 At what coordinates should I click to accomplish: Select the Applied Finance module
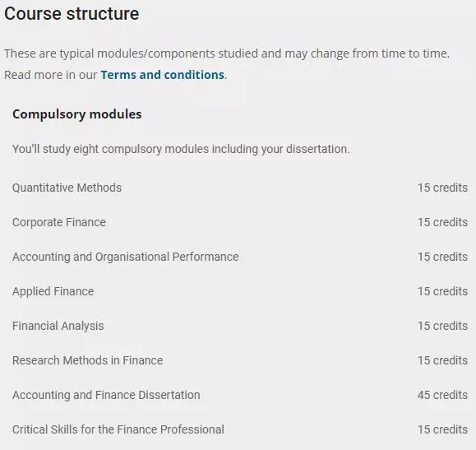(x=53, y=291)
